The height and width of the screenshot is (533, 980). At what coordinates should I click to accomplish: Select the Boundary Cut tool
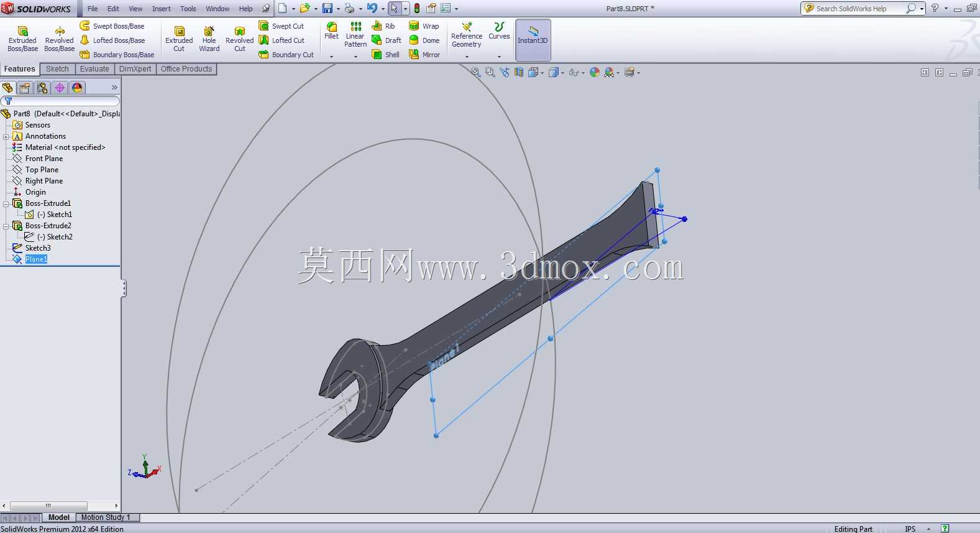coord(286,55)
